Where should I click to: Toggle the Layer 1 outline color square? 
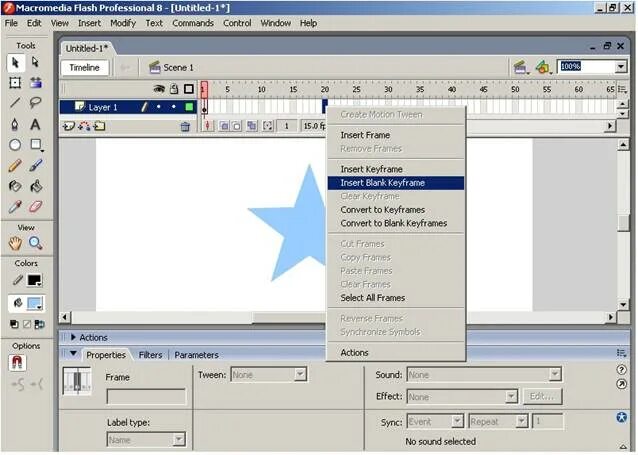click(189, 107)
